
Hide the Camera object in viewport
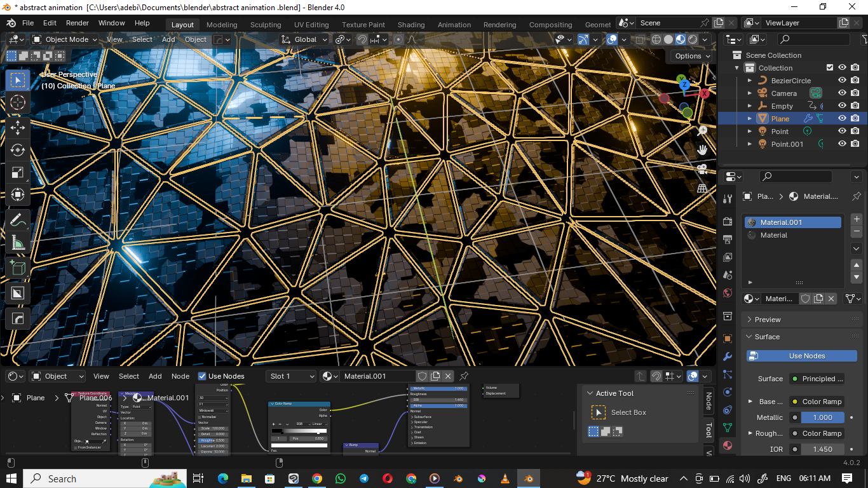[x=842, y=93]
